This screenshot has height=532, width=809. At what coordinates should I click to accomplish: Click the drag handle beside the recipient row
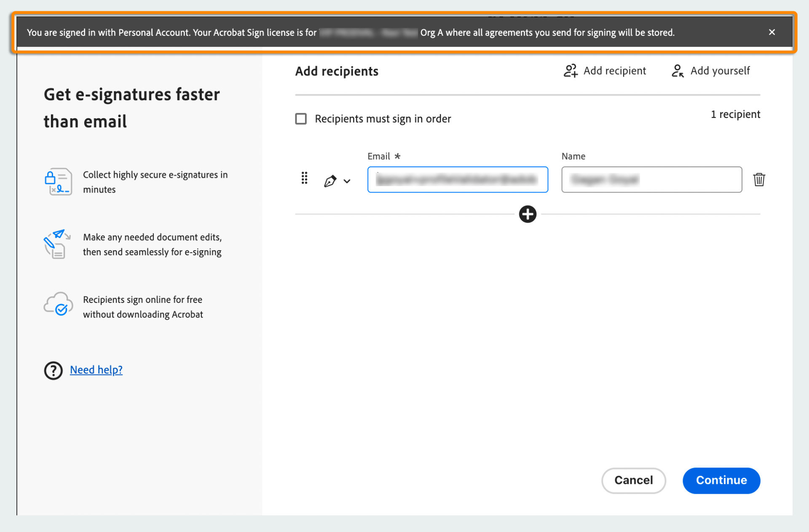click(304, 179)
